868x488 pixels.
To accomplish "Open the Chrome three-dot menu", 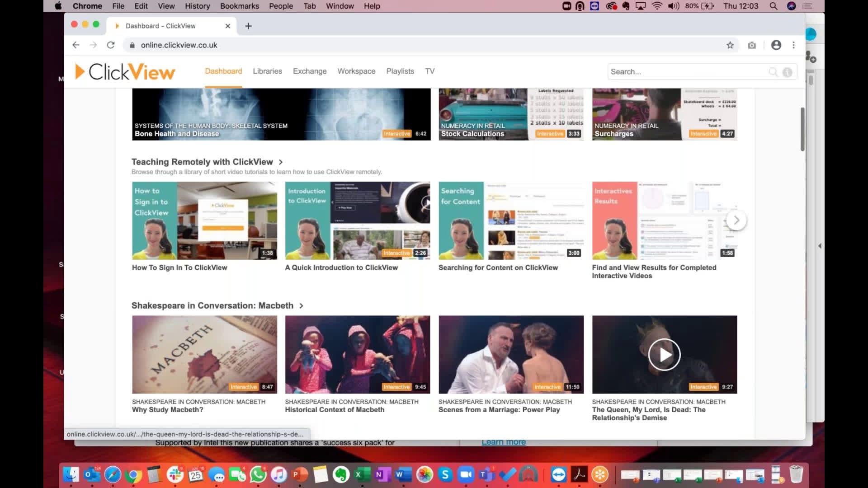I will click(x=794, y=45).
